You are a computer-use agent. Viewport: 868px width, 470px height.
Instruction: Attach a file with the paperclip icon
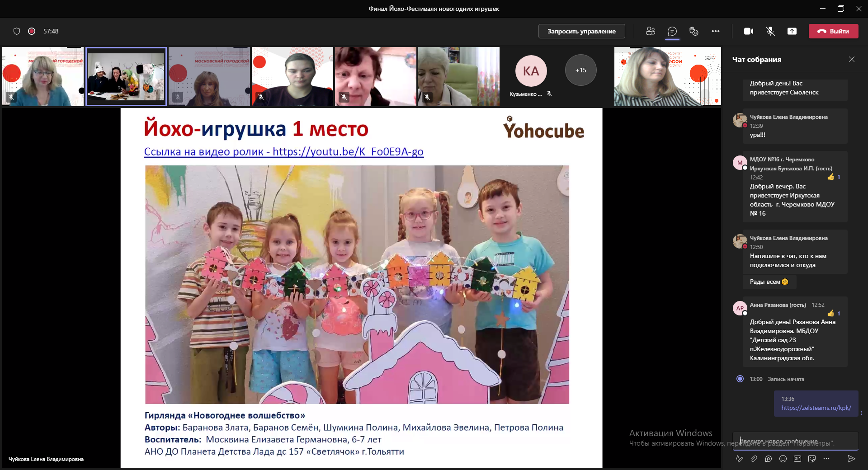[754, 459]
